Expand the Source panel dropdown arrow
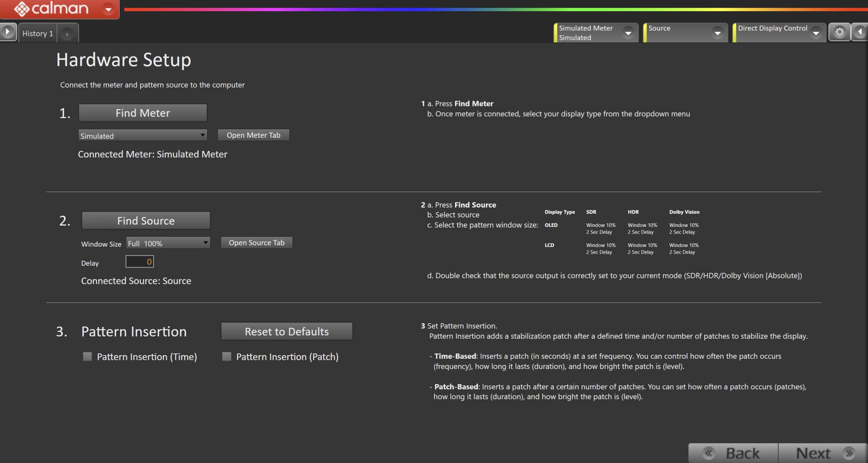Screen dimensions: 868x463 pos(717,33)
